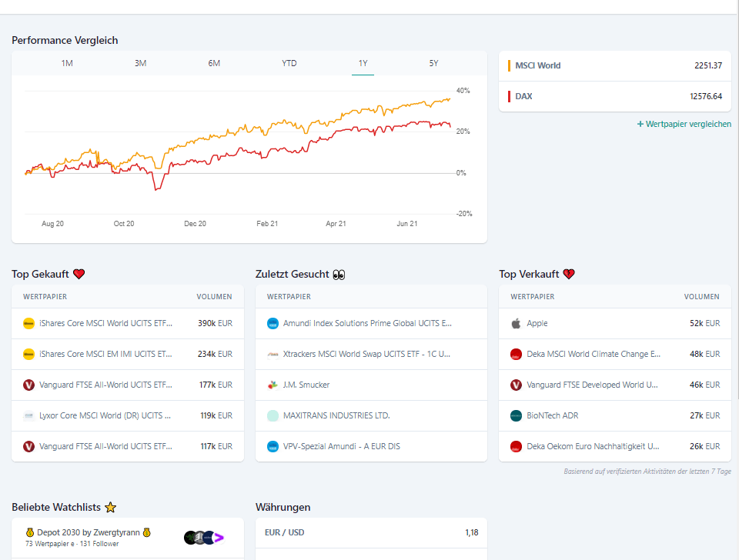Add a security via Wertpapier vergleichen
739x560 pixels.
[x=684, y=125]
